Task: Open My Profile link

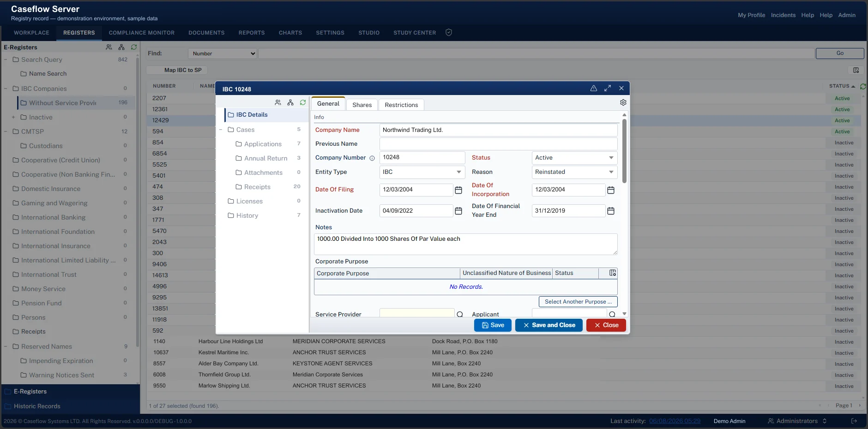Action: click(751, 15)
